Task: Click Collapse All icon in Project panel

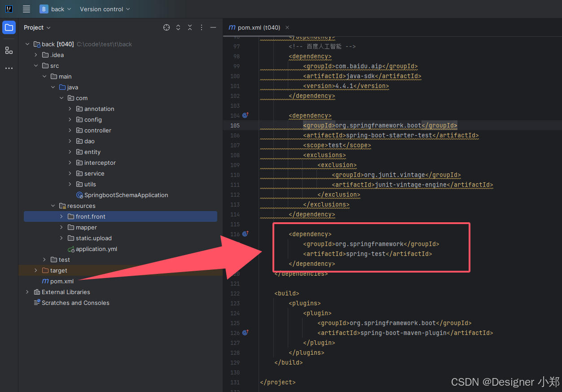Action: pyautogui.click(x=190, y=27)
